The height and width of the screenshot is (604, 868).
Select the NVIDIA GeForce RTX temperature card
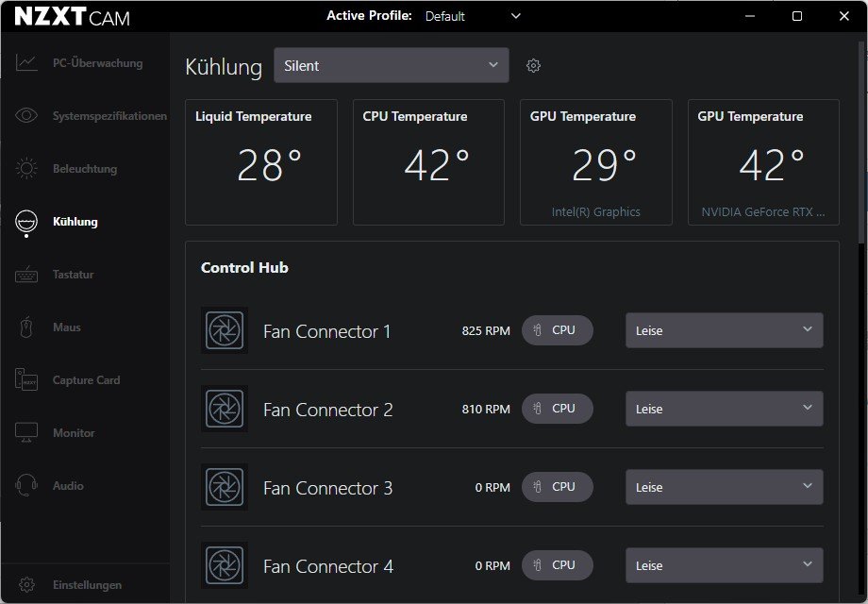[x=763, y=162]
